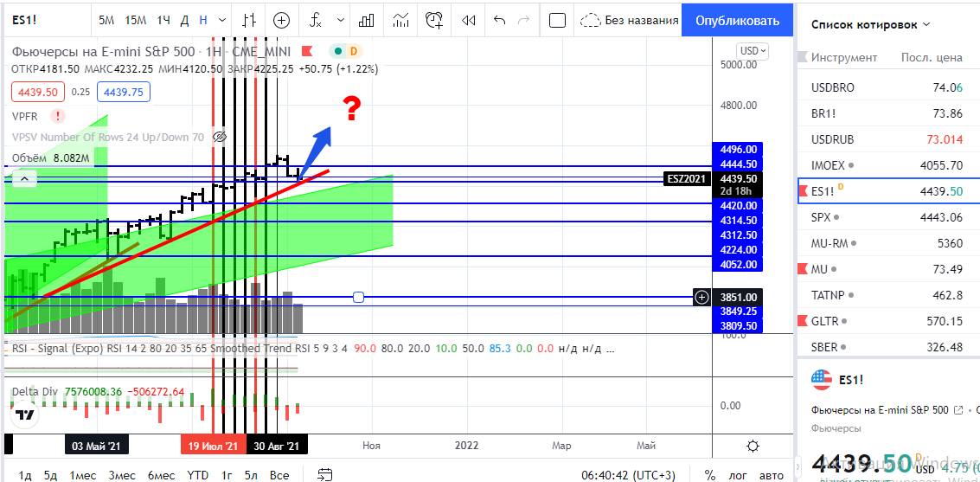Select the 1мес date range
This screenshot has width=980, height=482.
tap(82, 475)
